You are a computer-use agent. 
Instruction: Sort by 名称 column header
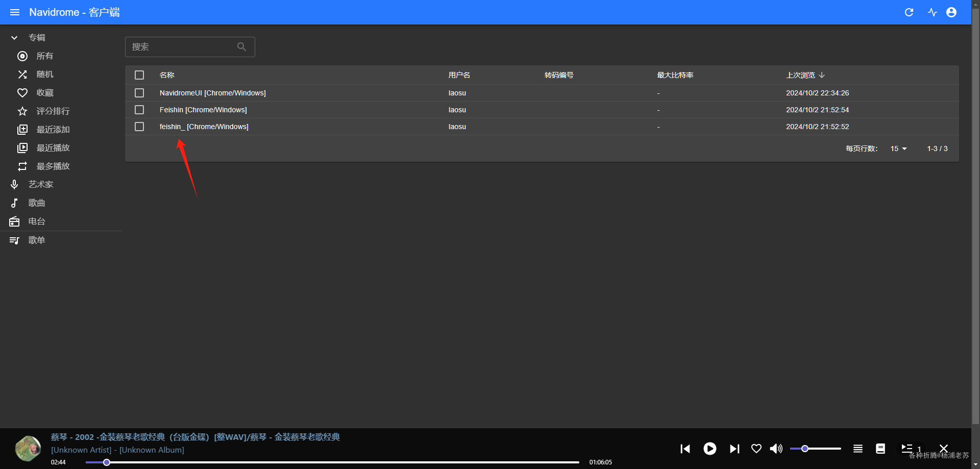tap(167, 75)
